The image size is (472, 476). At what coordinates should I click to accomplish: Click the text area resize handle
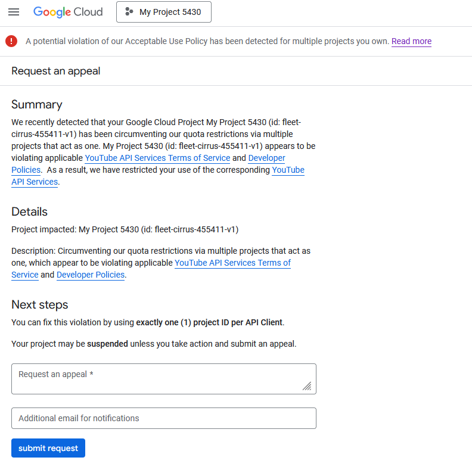[307, 386]
